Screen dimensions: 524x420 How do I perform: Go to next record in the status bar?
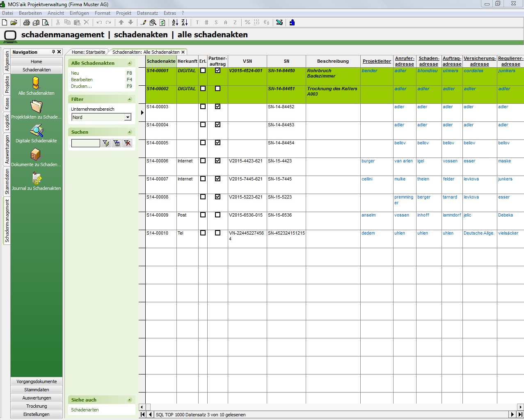point(512,415)
